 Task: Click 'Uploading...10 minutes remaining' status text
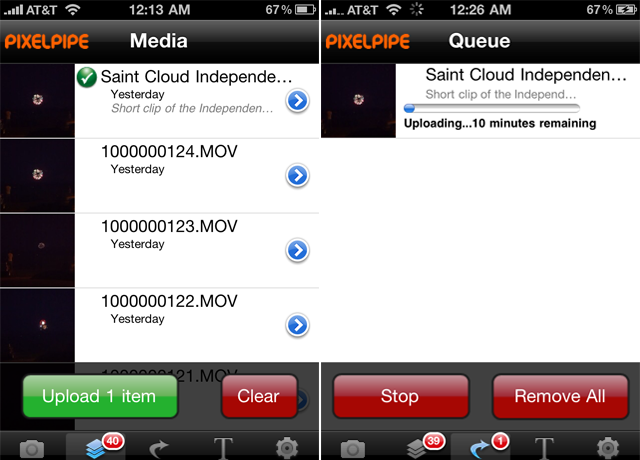tap(500, 123)
